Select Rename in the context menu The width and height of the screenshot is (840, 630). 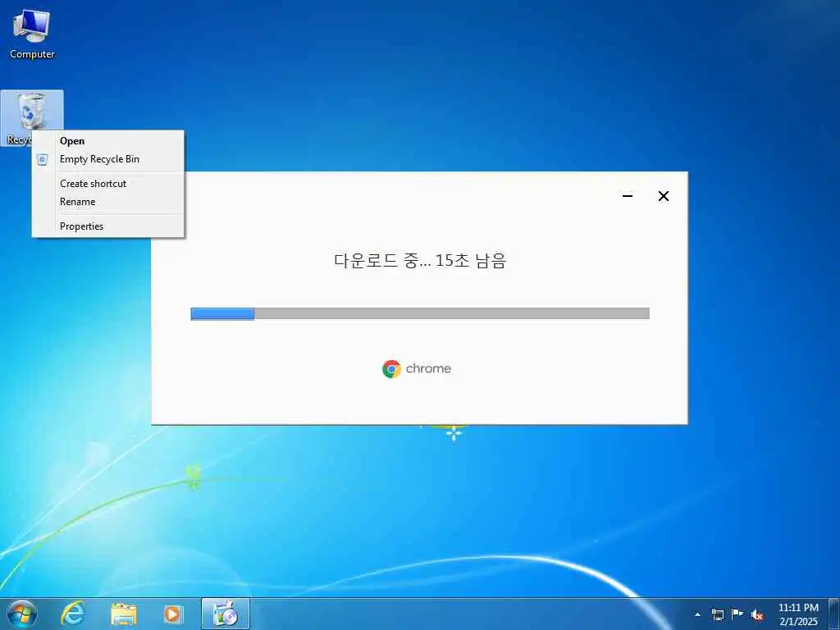[107, 202]
